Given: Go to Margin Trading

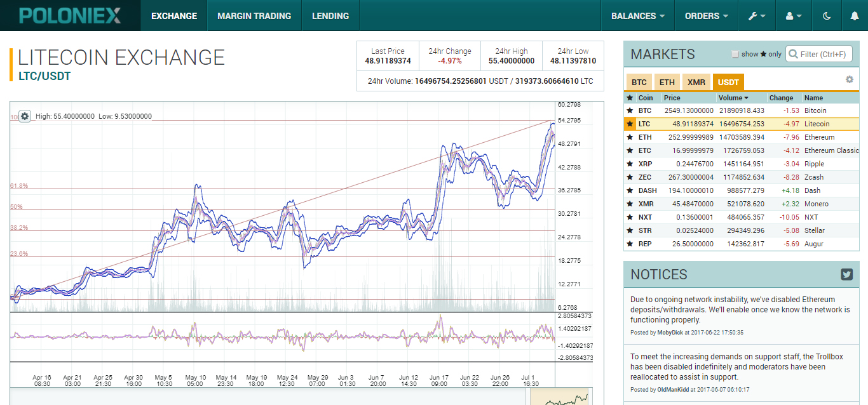Looking at the screenshot, I should pyautogui.click(x=254, y=16).
